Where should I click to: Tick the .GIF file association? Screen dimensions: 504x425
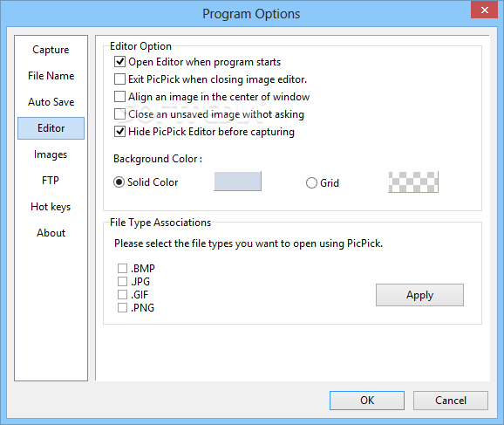point(122,294)
